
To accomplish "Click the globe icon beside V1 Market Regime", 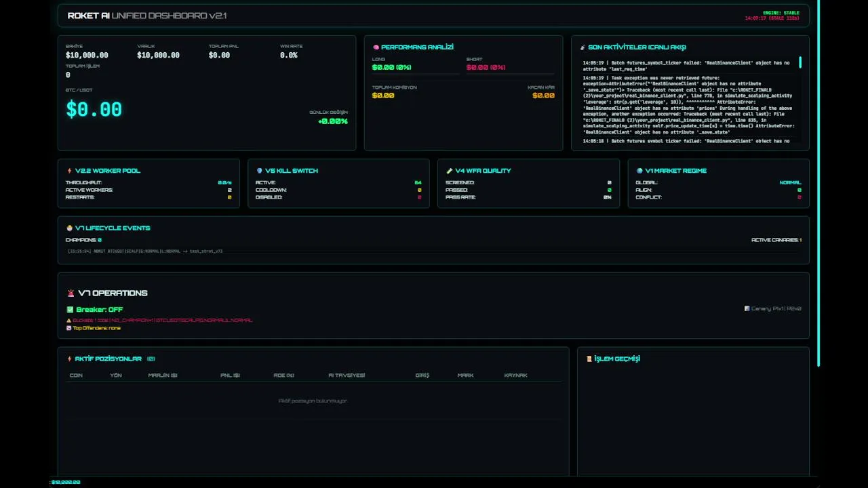I will [x=639, y=171].
